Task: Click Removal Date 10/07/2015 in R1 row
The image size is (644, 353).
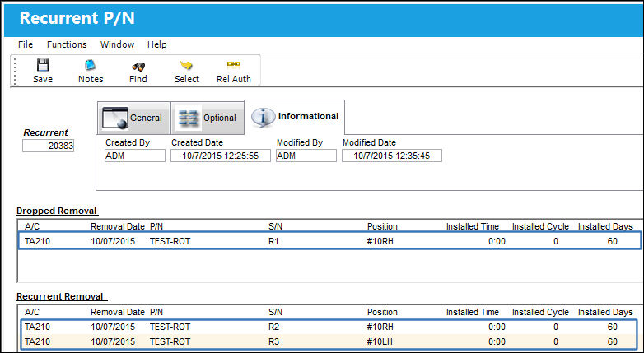Action: 113,241
